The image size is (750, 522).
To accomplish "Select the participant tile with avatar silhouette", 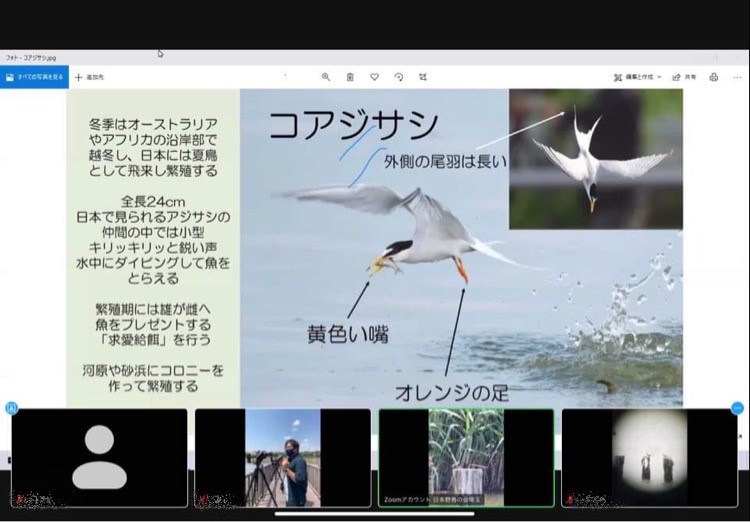I will [x=99, y=457].
